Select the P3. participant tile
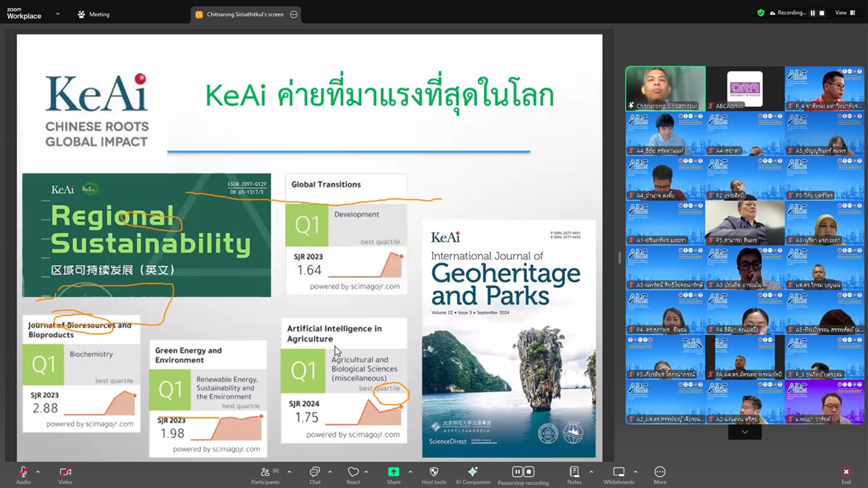Screen dimensions: 868x488 click(665, 357)
